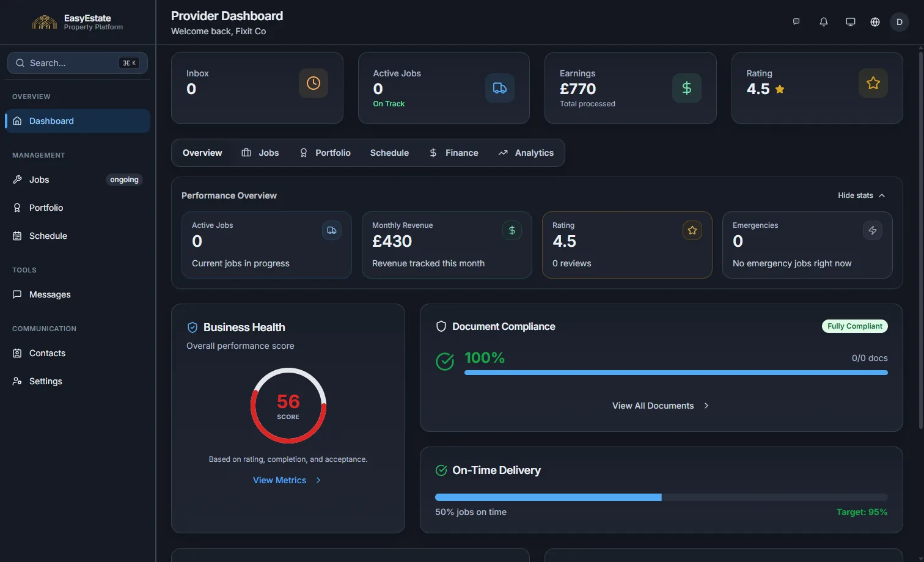Click the shield icon beside Business Health
The image size is (924, 562).
click(x=193, y=327)
